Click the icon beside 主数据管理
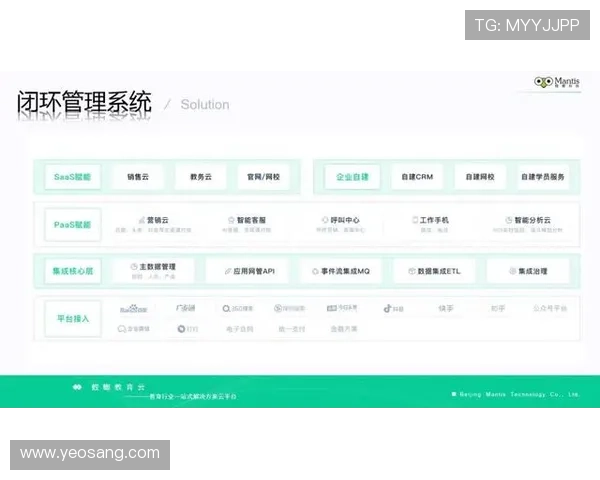The height and width of the screenshot is (480, 600). (134, 266)
